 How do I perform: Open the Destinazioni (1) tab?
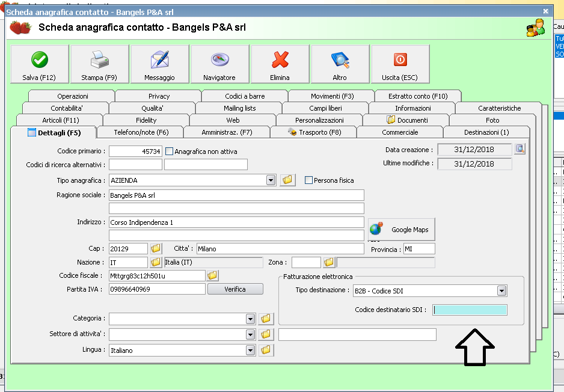tap(486, 132)
